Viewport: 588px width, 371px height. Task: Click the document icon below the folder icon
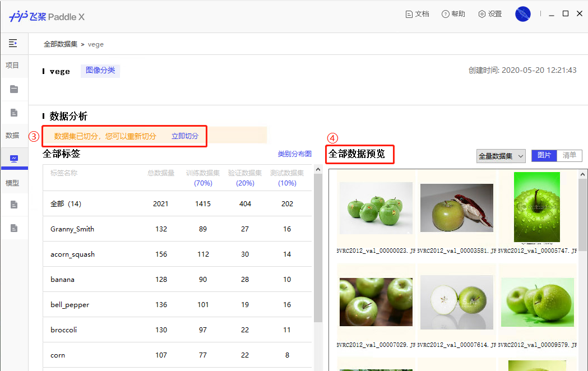(x=14, y=113)
